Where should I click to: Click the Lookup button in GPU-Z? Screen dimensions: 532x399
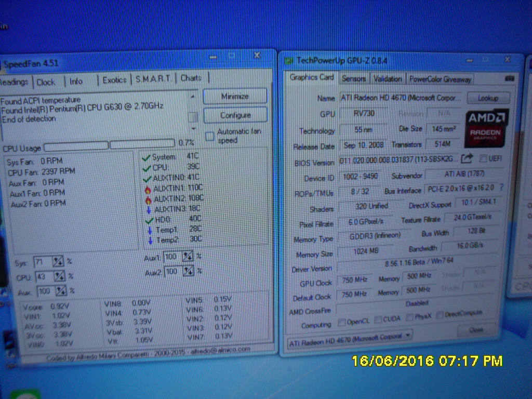pyautogui.click(x=488, y=98)
